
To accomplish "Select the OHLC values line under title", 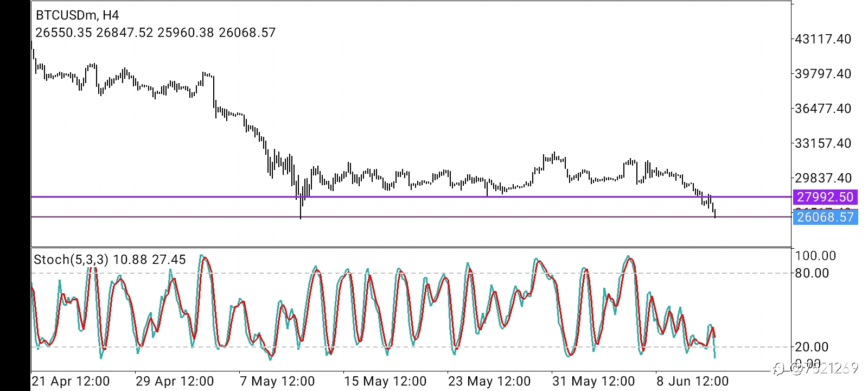I will [x=156, y=33].
